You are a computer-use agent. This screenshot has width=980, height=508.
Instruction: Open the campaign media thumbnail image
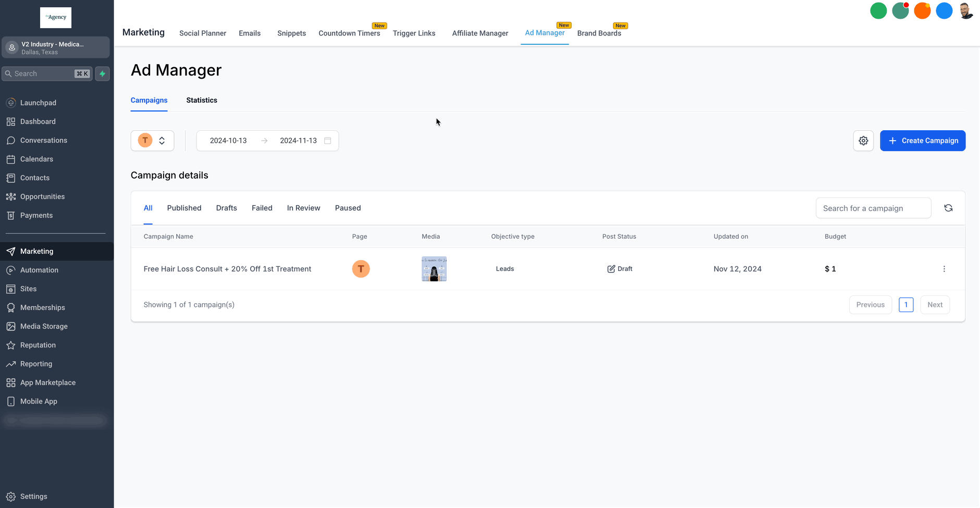(434, 269)
